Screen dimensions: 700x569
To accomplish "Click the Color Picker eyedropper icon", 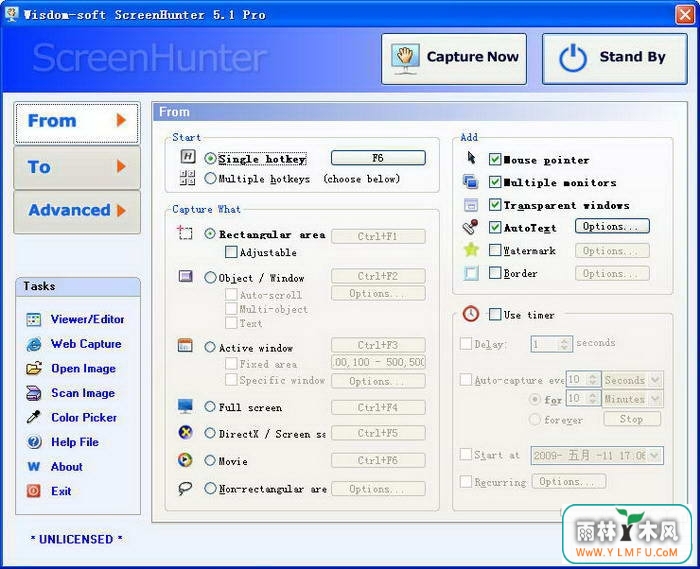I will [34, 418].
